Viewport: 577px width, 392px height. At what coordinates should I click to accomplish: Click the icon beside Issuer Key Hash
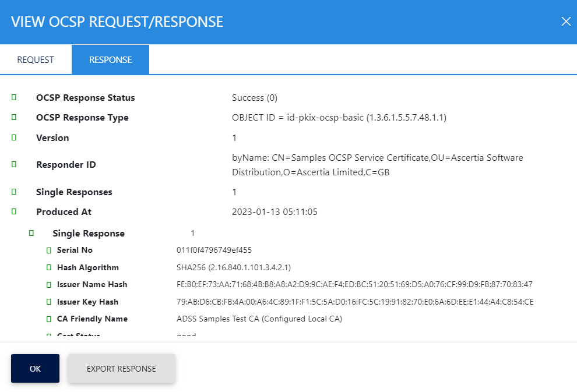click(x=49, y=302)
